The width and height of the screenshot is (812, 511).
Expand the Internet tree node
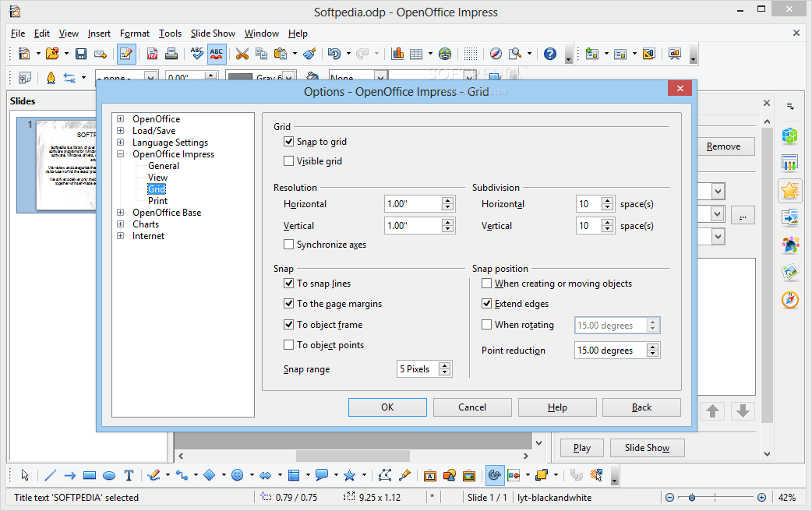[x=121, y=235]
